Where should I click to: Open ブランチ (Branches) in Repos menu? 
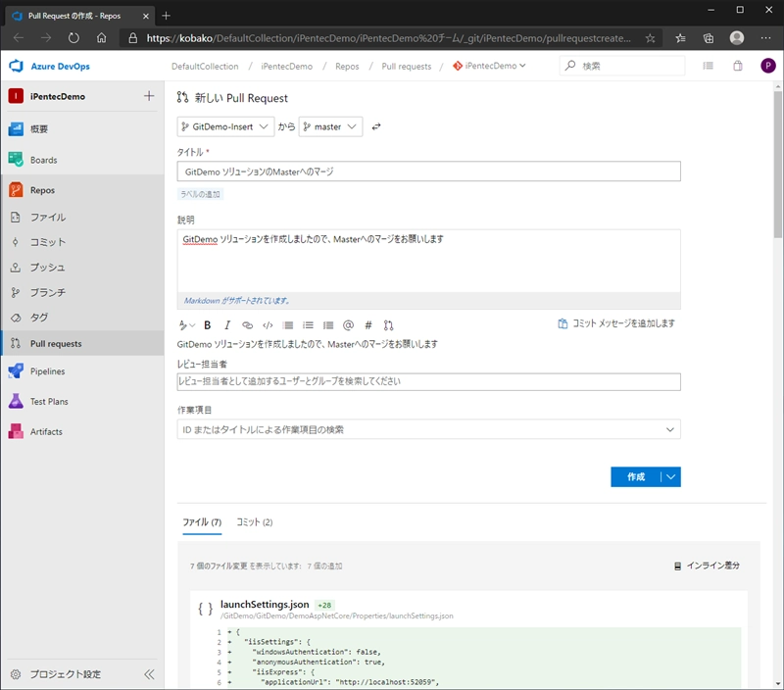[x=48, y=292]
